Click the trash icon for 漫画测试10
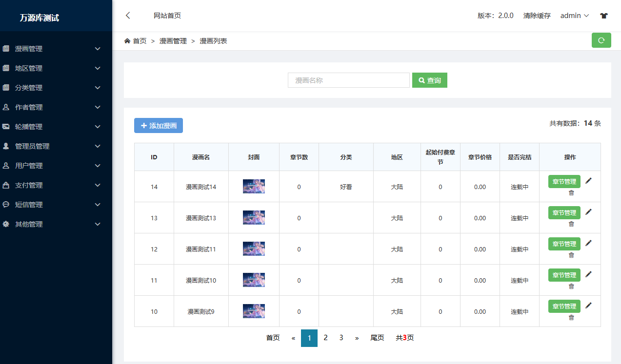 tap(571, 287)
